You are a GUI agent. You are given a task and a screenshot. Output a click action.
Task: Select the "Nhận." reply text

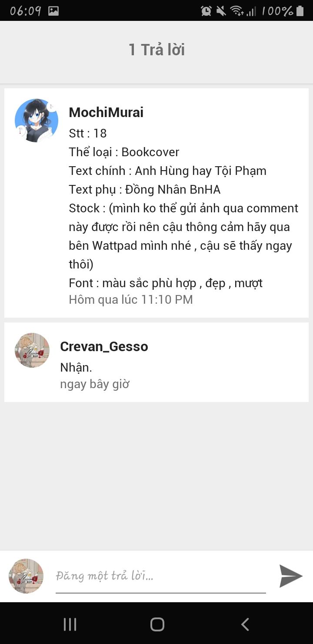click(76, 367)
